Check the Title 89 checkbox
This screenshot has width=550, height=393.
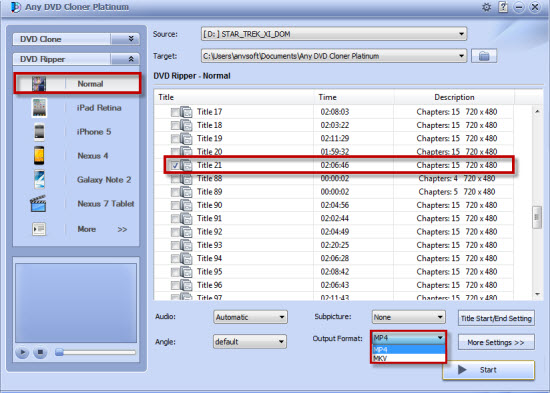click(x=175, y=192)
